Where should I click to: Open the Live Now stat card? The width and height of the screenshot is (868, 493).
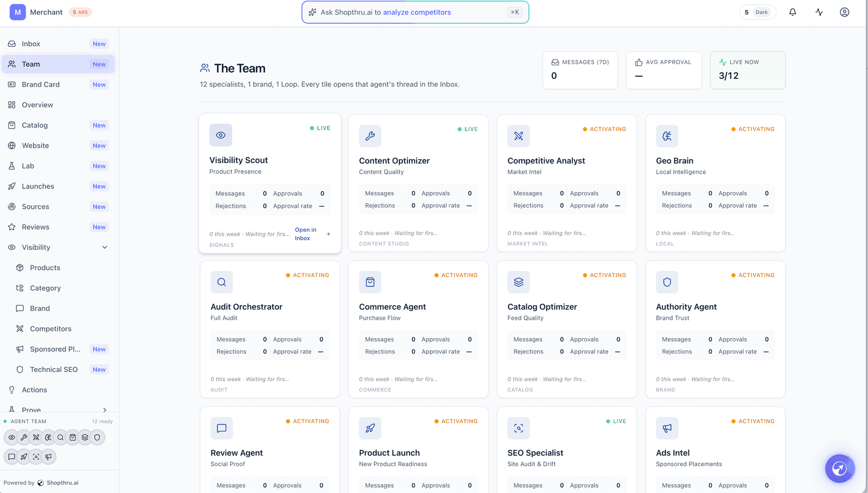point(748,70)
